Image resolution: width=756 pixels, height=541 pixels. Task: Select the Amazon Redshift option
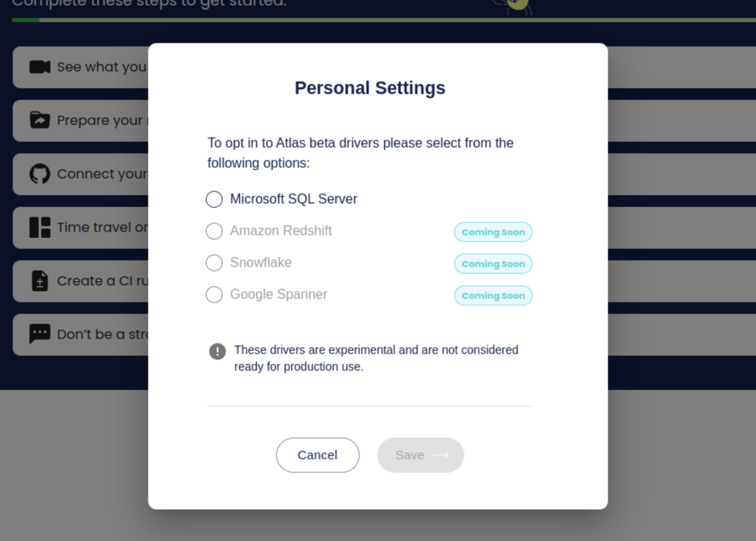[x=214, y=231]
